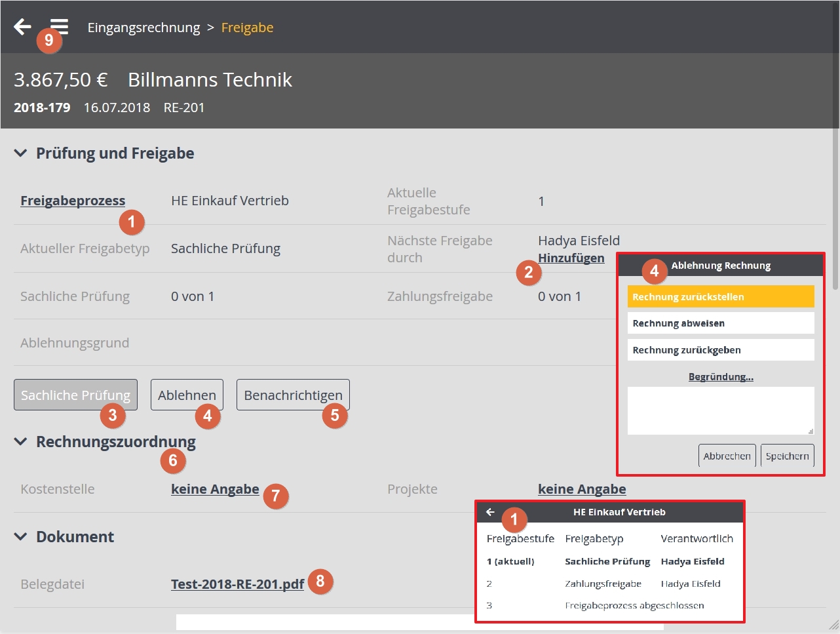The image size is (840, 634).
Task: Click the Freigabe breadcrumb
Action: tap(247, 28)
